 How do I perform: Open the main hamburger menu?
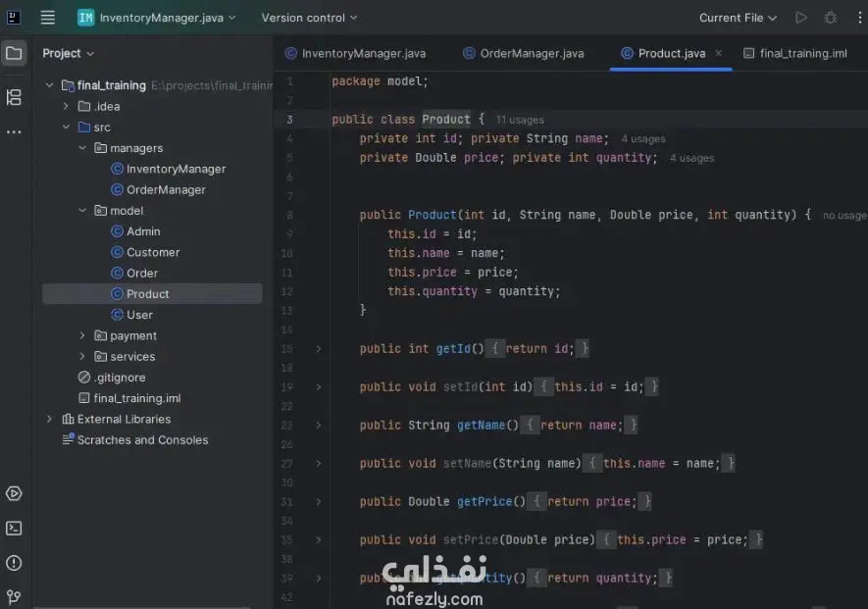(x=48, y=18)
